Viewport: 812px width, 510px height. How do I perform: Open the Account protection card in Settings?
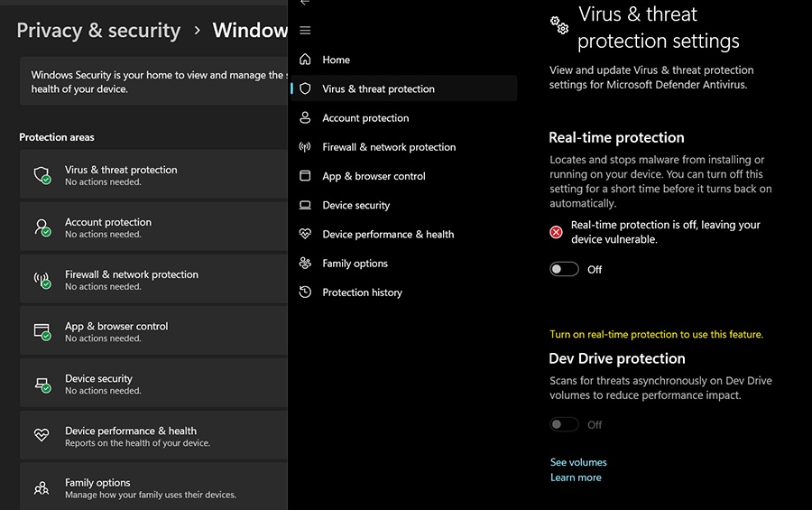coord(153,227)
